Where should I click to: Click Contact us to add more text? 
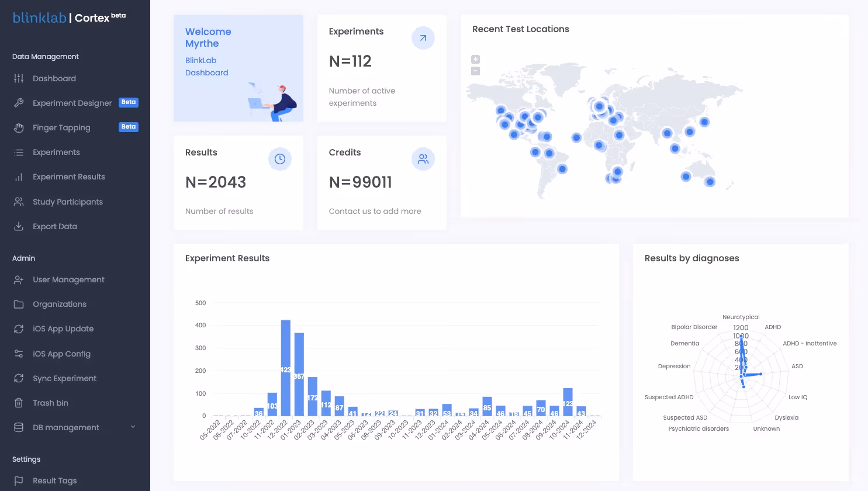[x=375, y=211]
